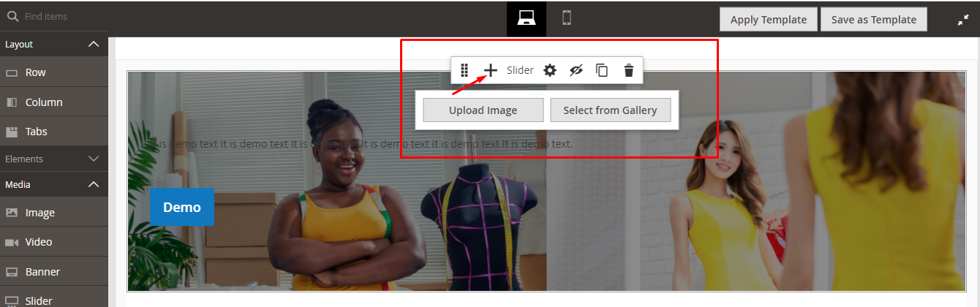Switch to mobile viewport preview

pyautogui.click(x=566, y=18)
